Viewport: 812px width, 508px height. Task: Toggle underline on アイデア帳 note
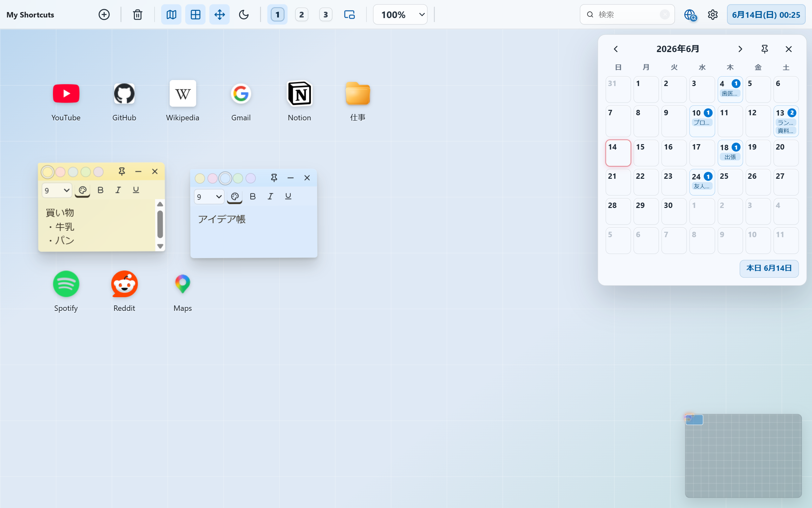click(288, 197)
